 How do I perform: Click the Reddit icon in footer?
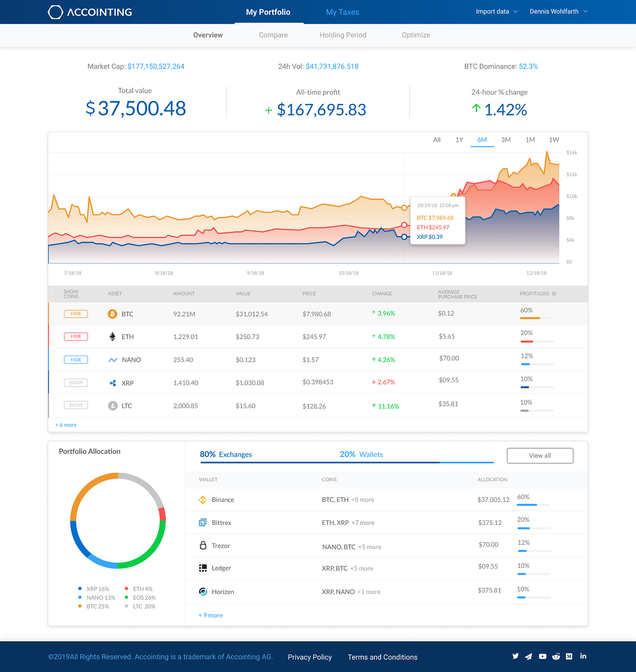[556, 657]
